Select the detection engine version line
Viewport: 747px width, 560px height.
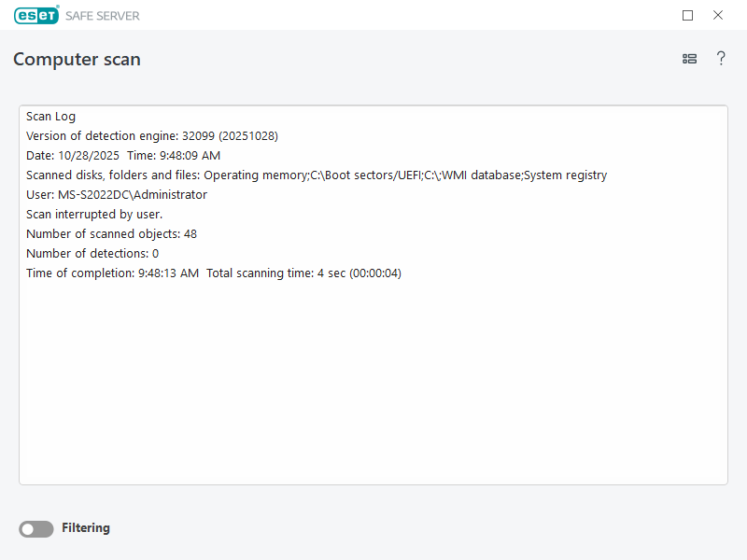click(x=151, y=136)
